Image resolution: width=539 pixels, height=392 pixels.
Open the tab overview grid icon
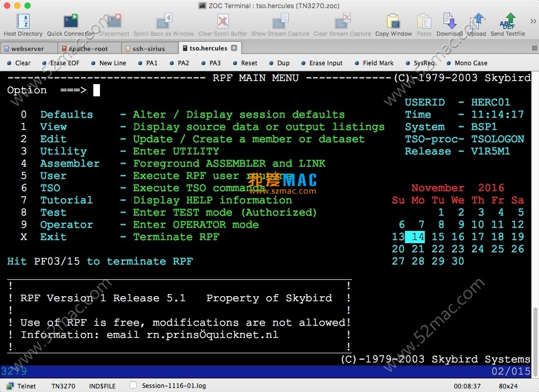[534, 48]
